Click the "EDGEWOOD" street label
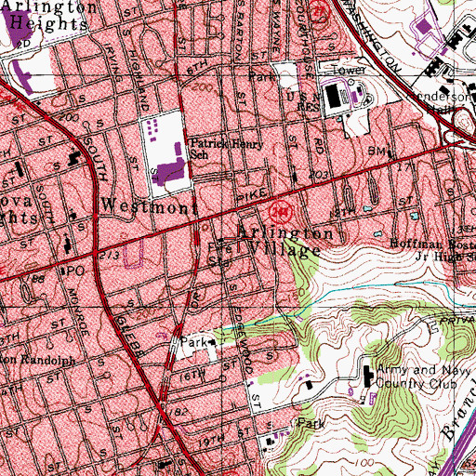 (245, 339)
